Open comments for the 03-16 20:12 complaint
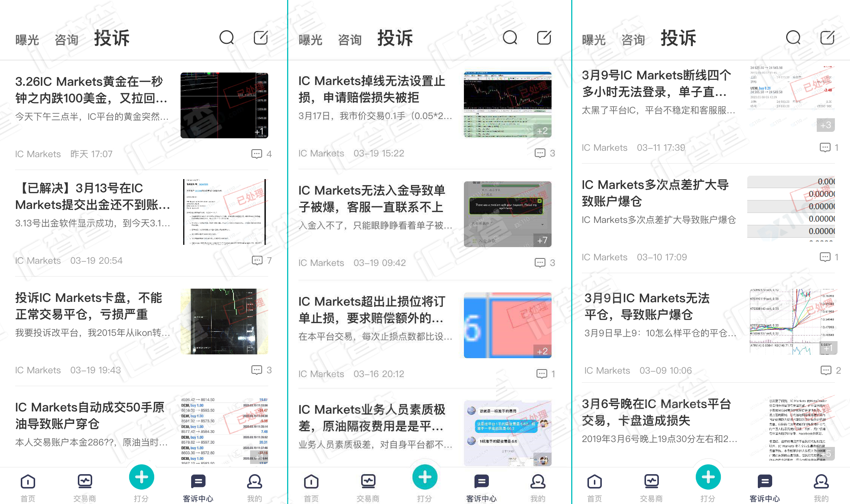850x504 pixels. [546, 374]
